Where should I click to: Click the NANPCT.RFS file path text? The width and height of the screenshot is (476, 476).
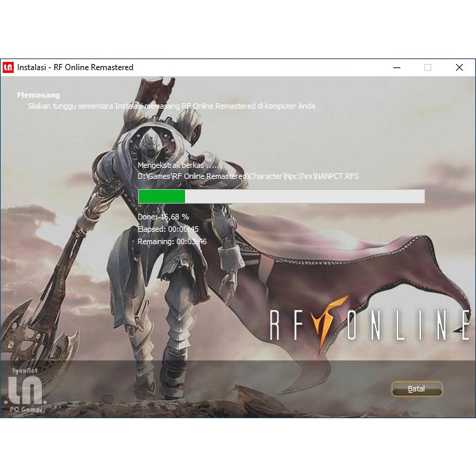tap(248, 176)
